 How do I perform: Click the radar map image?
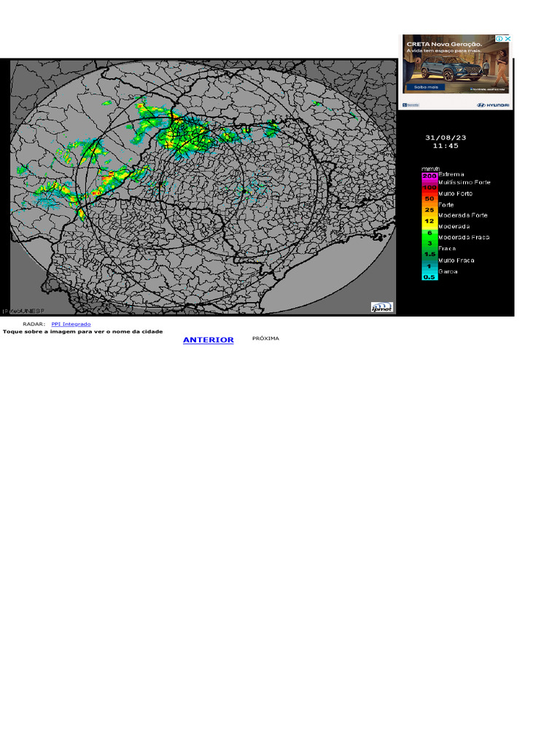[x=203, y=187]
